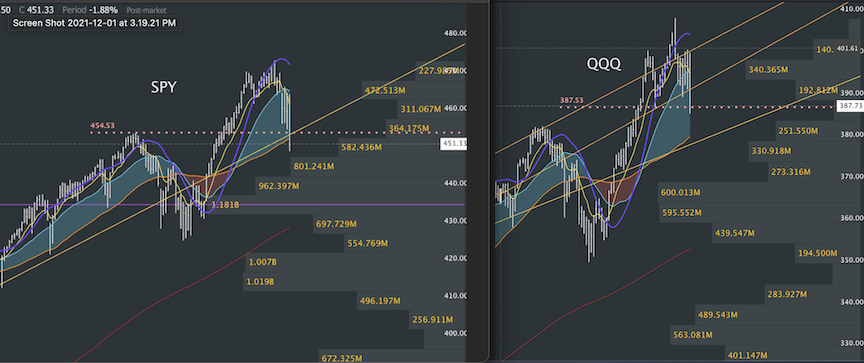The image size is (864, 363).
Task: Click the 360.00 tick on QQQ price axis
Action: tap(852, 218)
